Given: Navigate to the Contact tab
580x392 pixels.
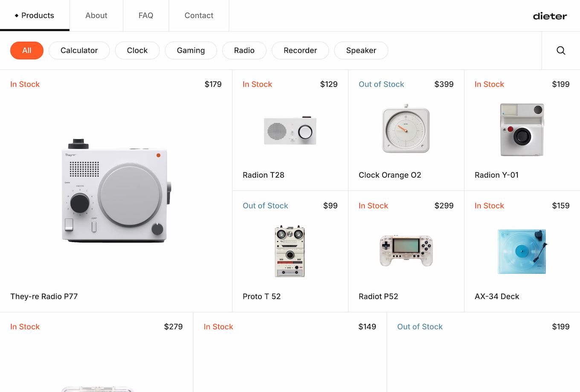Looking at the screenshot, I should [x=199, y=15].
